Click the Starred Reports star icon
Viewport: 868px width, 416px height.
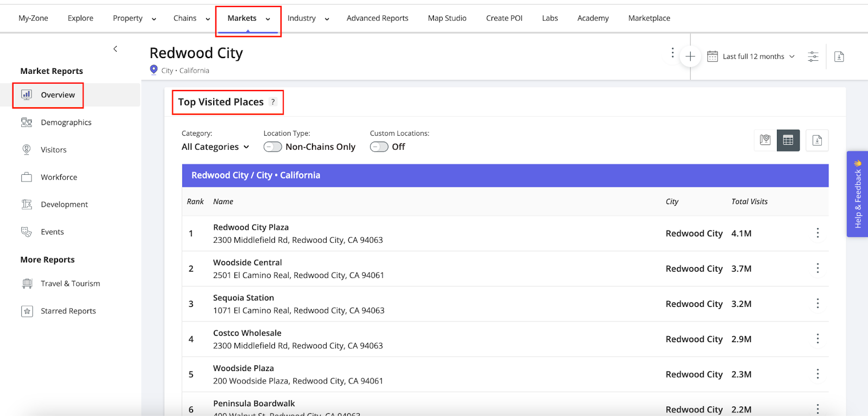27,311
